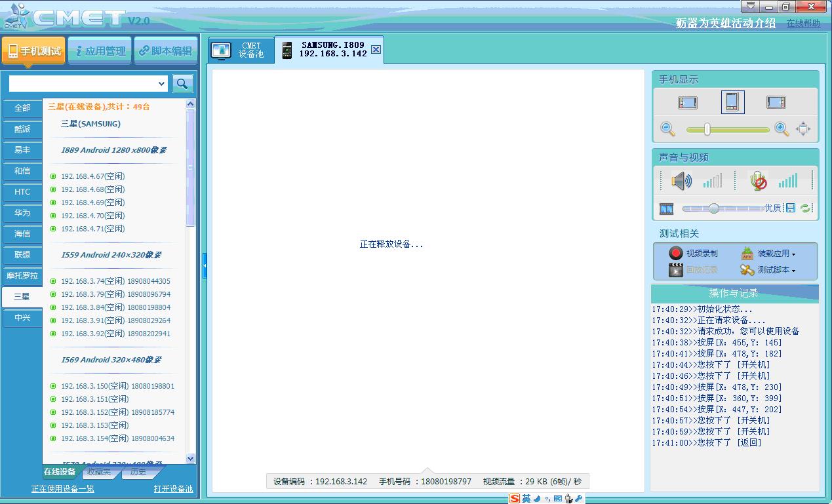Viewport: 832px width, 504px height.
Task: Click the 打开设备池 link
Action: click(174, 489)
